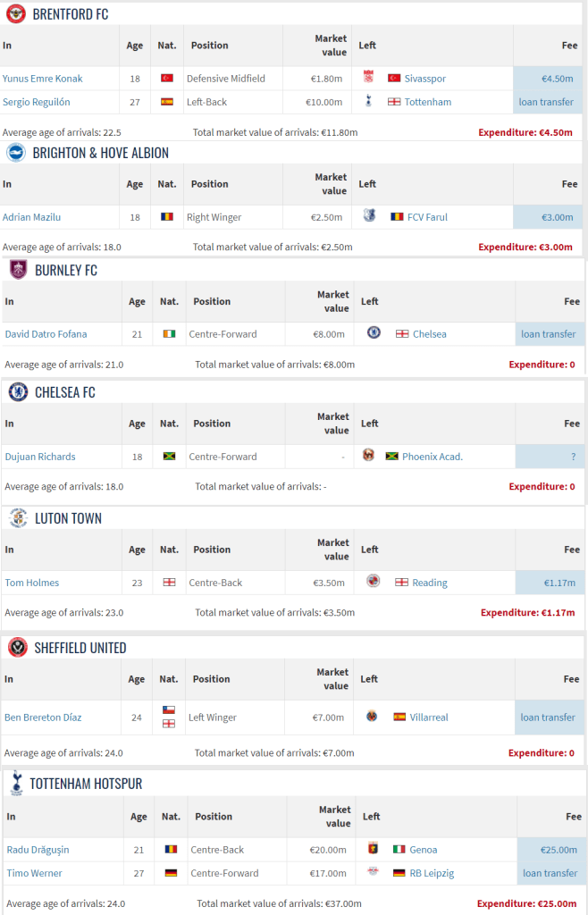
Task: Click the Luton Town club crest
Action: [x=17, y=518]
